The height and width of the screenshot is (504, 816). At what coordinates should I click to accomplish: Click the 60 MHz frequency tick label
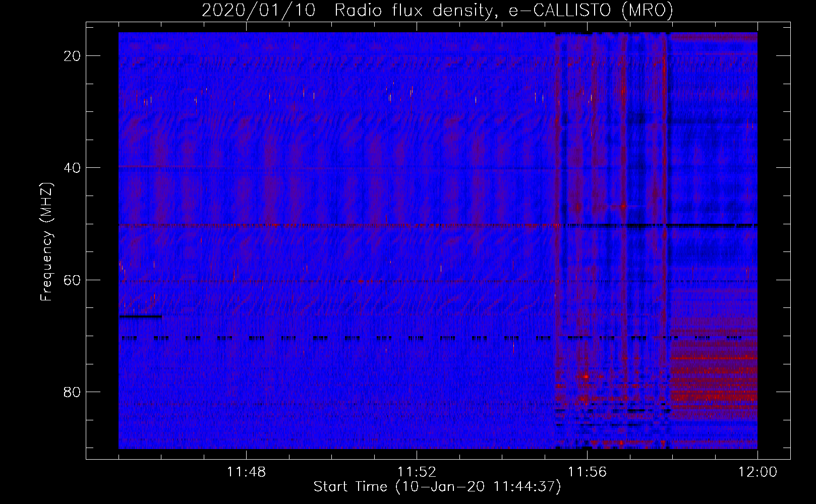(x=73, y=280)
